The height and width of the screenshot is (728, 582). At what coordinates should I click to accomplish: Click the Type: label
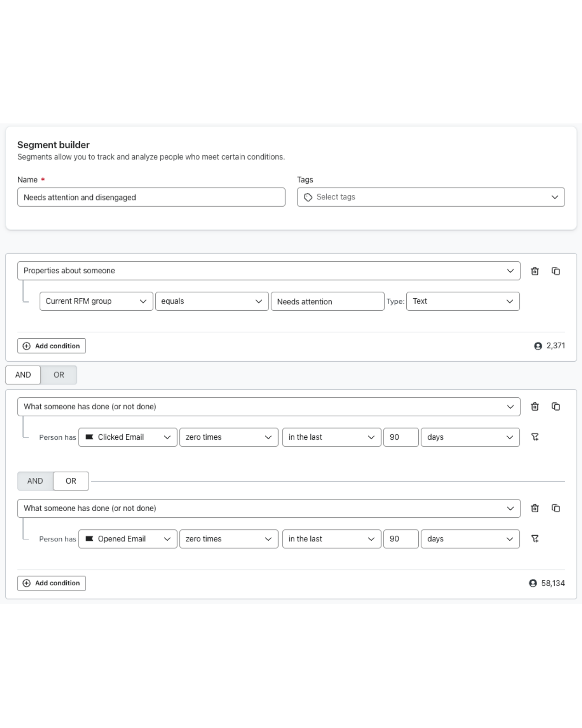[395, 302]
